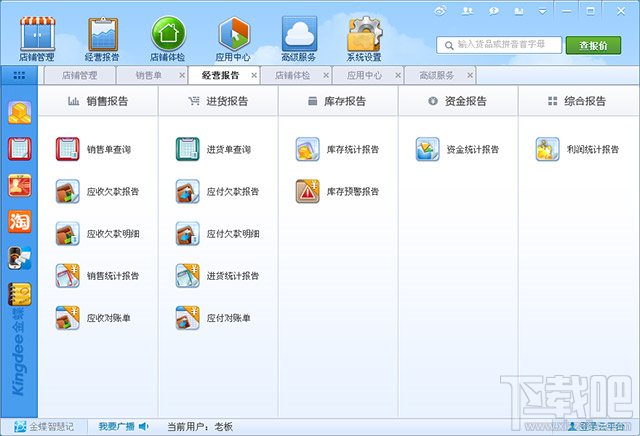Launch 店铺体检 green house icon
Viewport: 640px width, 436px height.
pos(168,39)
